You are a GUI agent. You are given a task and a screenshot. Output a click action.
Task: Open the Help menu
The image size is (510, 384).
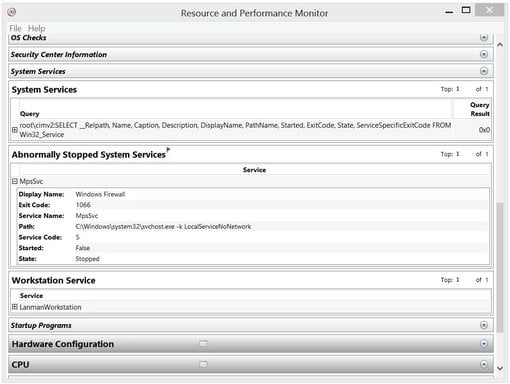tap(36, 28)
